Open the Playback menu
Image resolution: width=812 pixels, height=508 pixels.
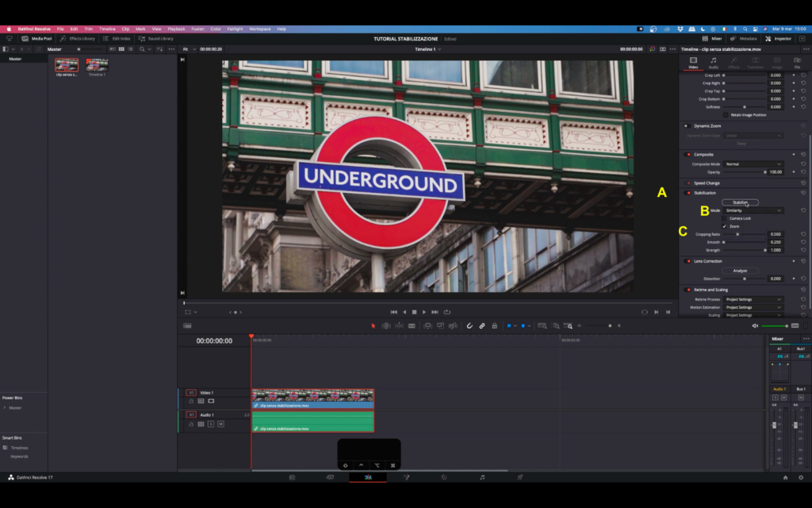pyautogui.click(x=176, y=29)
